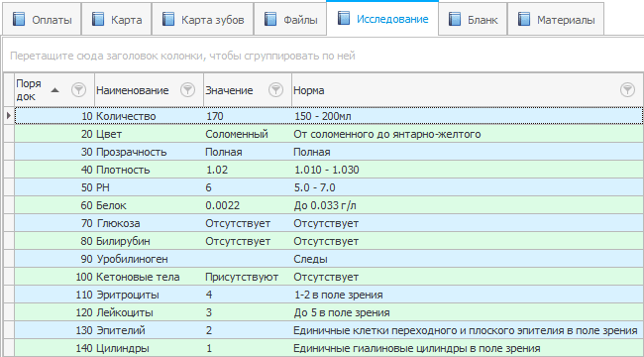Viewport: 644px width, 357px height.
Task: Open the Оплаты tab
Action: [x=42, y=19]
